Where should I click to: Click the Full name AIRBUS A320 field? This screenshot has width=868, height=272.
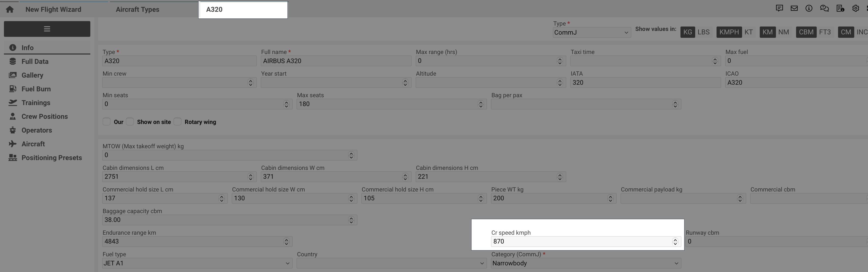coord(336,61)
